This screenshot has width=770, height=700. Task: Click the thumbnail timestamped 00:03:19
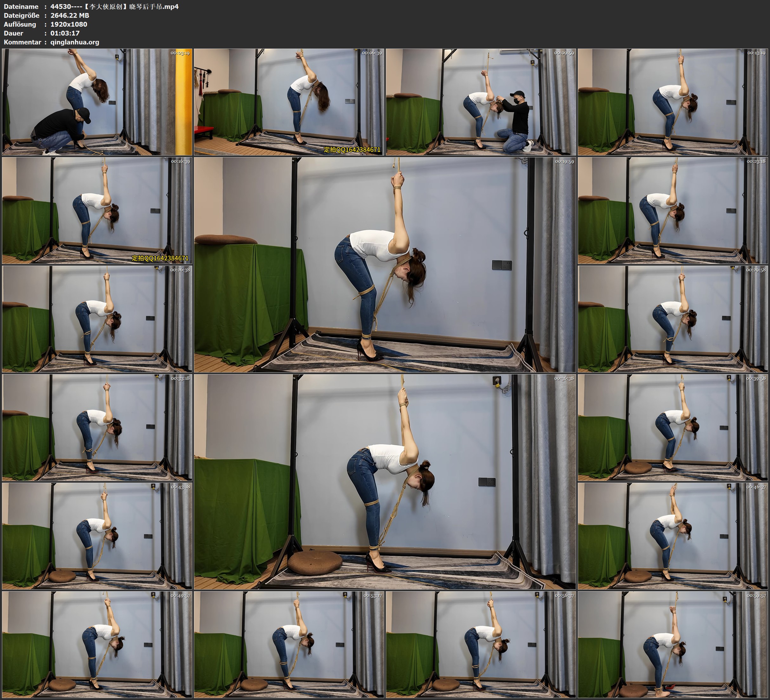coord(97,102)
